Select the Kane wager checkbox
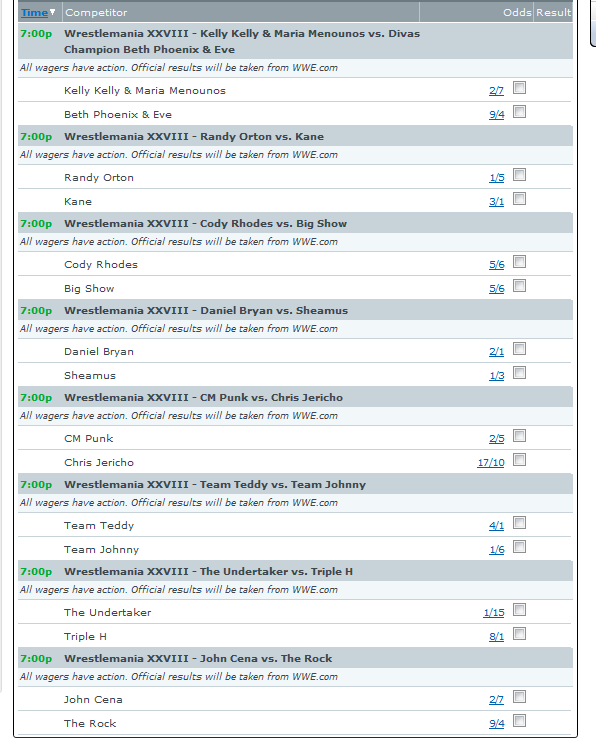 [x=519, y=199]
